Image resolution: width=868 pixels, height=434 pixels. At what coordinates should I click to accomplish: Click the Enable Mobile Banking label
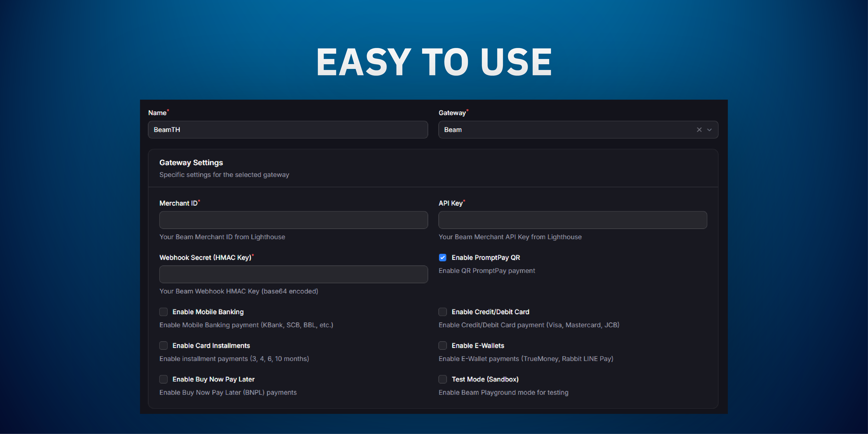(x=208, y=312)
